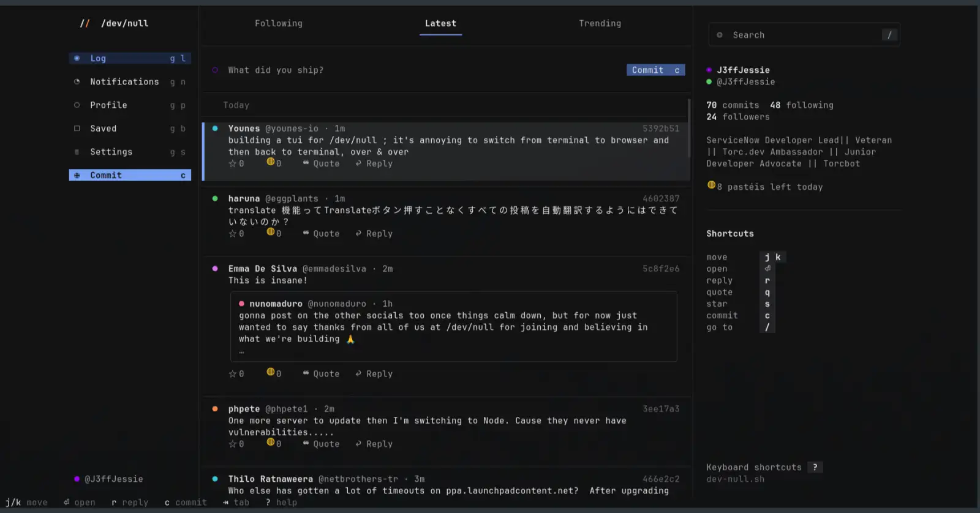The width and height of the screenshot is (980, 513).
Task: Star Emma De Silva's post
Action: (236, 374)
